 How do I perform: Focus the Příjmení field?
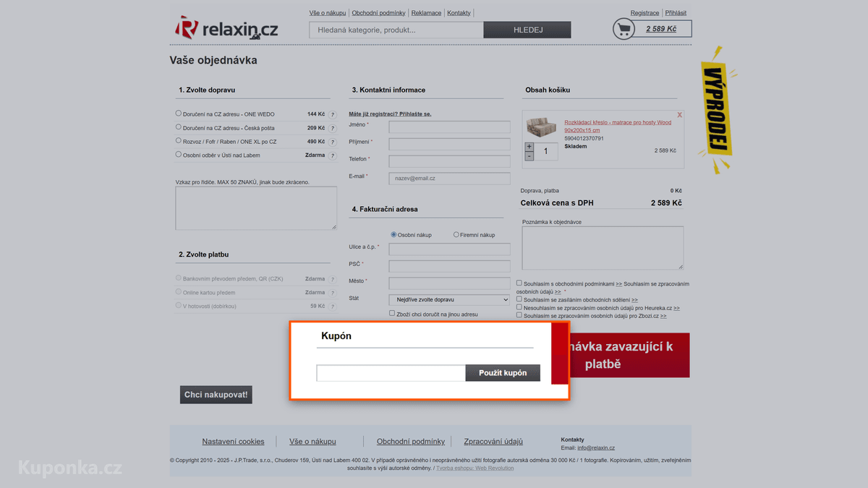coord(449,144)
